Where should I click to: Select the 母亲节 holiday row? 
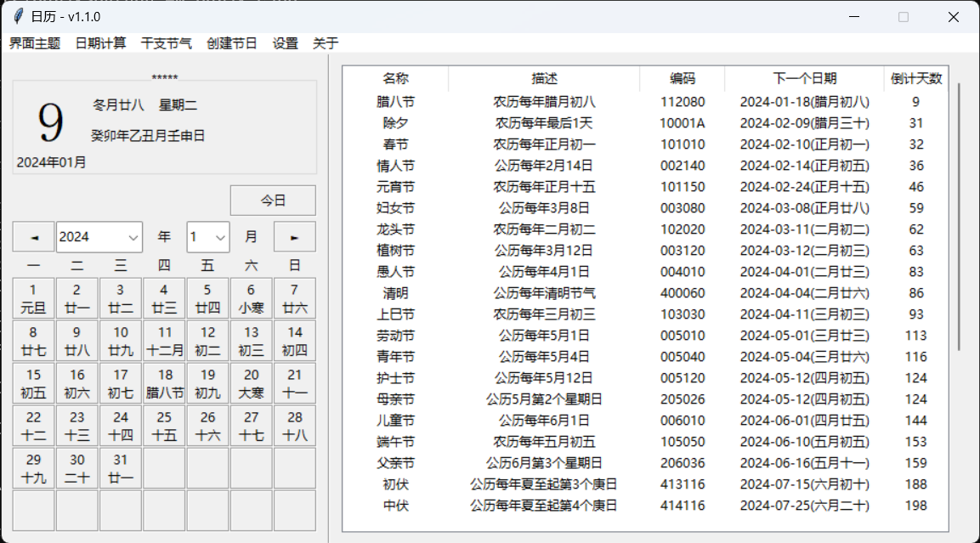[x=646, y=399]
